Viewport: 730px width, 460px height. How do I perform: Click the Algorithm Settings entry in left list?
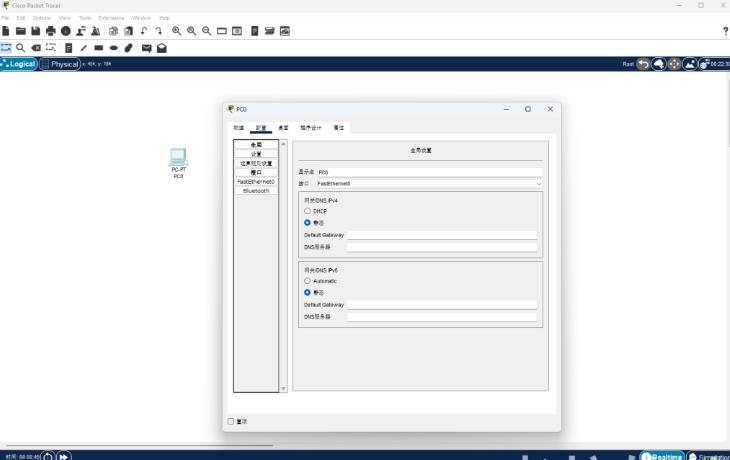tap(256, 163)
